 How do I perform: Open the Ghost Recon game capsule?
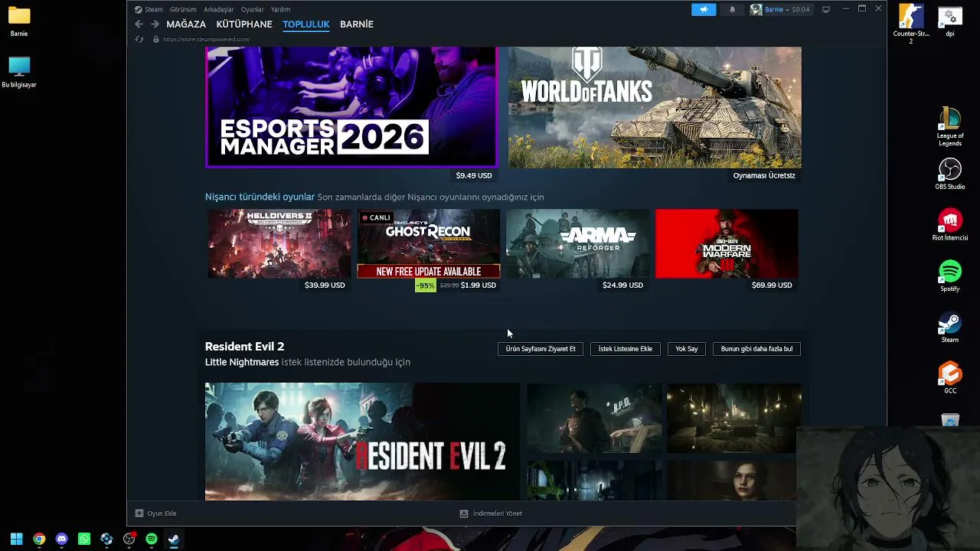click(x=429, y=243)
